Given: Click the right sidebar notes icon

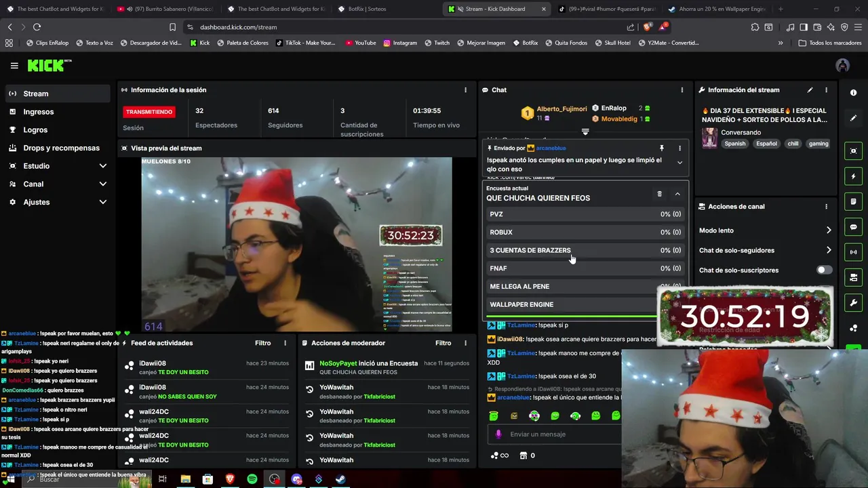Looking at the screenshot, I should (853, 201).
